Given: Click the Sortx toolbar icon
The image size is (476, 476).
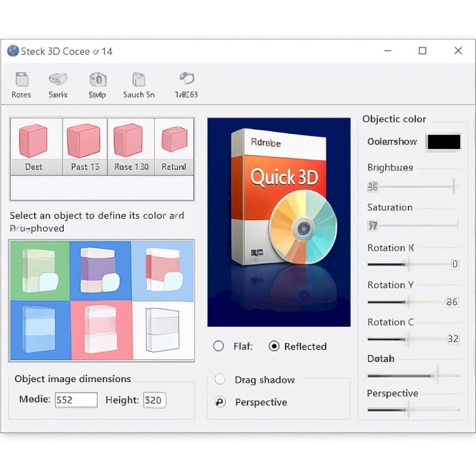Looking at the screenshot, I should pyautogui.click(x=58, y=80).
